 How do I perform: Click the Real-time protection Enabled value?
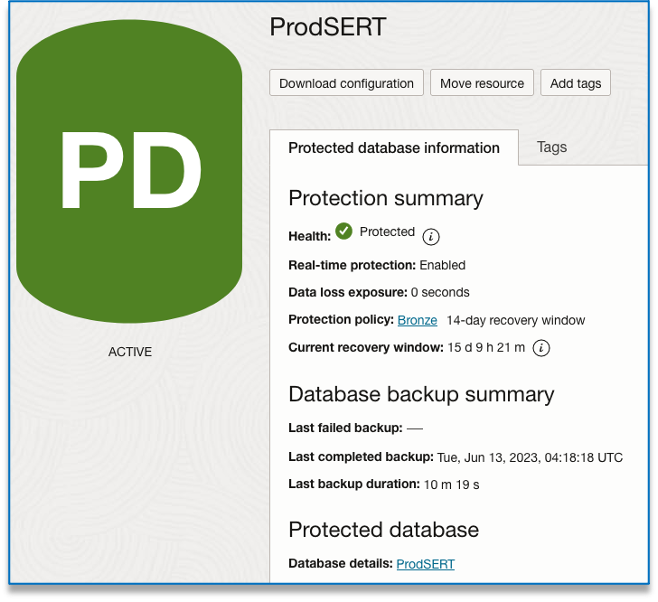coord(442,265)
